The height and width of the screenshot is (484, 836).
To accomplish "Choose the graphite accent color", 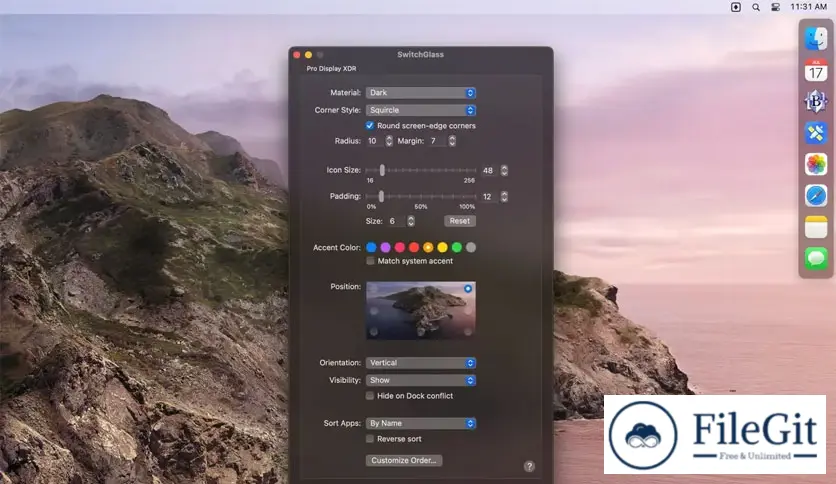I will tap(471, 247).
